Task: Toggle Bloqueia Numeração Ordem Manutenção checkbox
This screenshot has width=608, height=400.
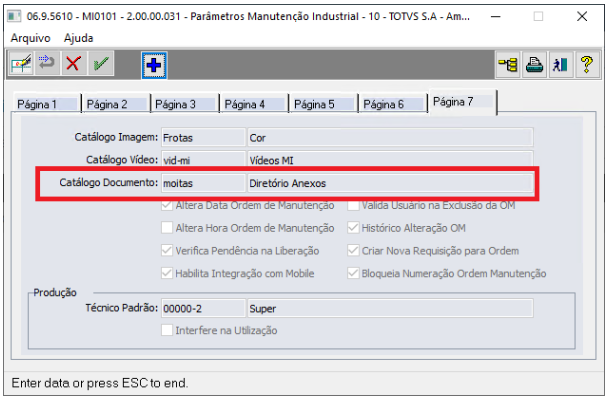Action: 353,273
